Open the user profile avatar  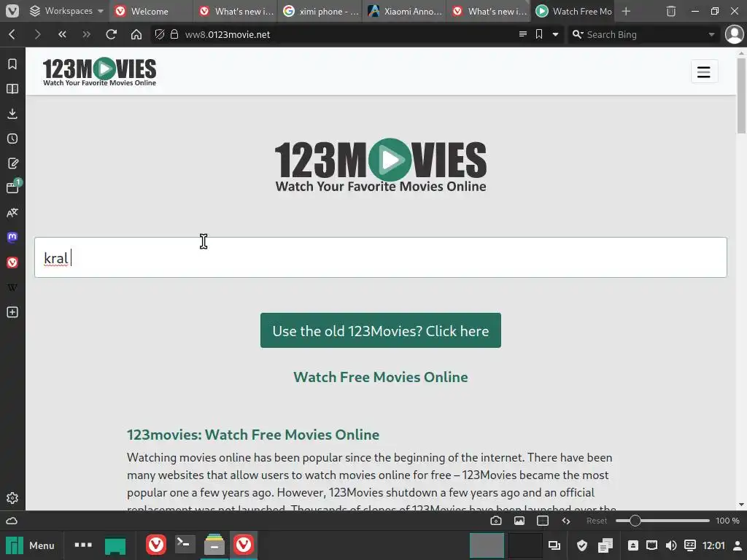coord(734,34)
